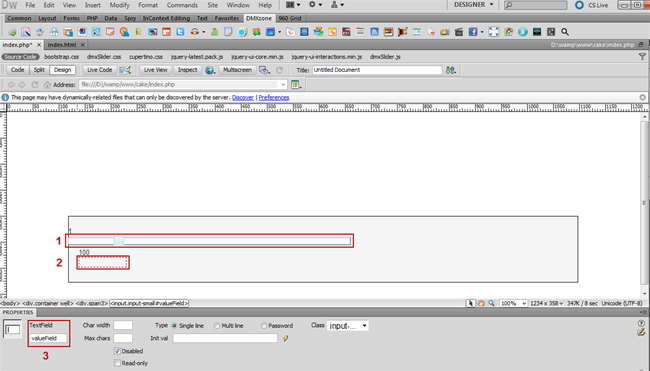Open Preview in Browser globe icon
The width and height of the screenshot is (650, 371).
point(210,70)
